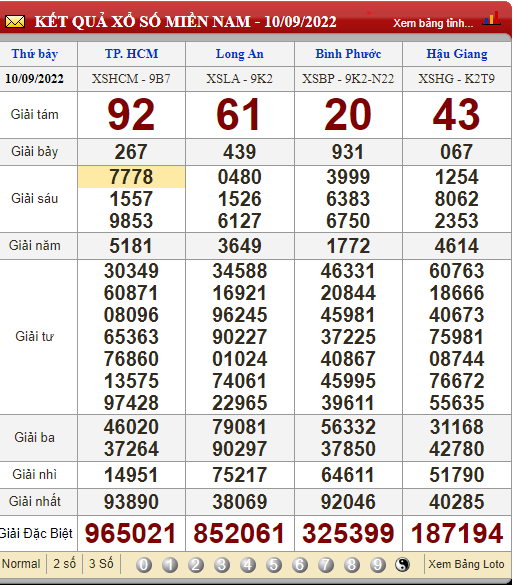Select code XSHG - K2T9

point(457,79)
